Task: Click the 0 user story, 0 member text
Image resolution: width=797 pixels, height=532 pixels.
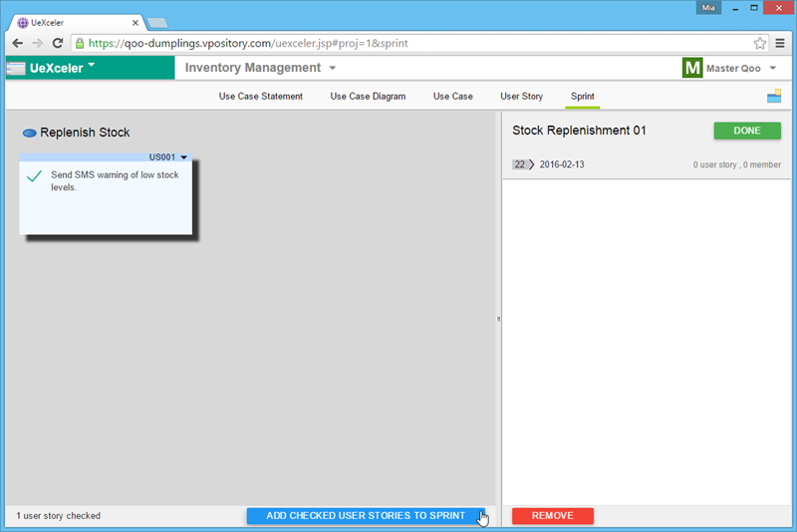Action: tap(737, 164)
